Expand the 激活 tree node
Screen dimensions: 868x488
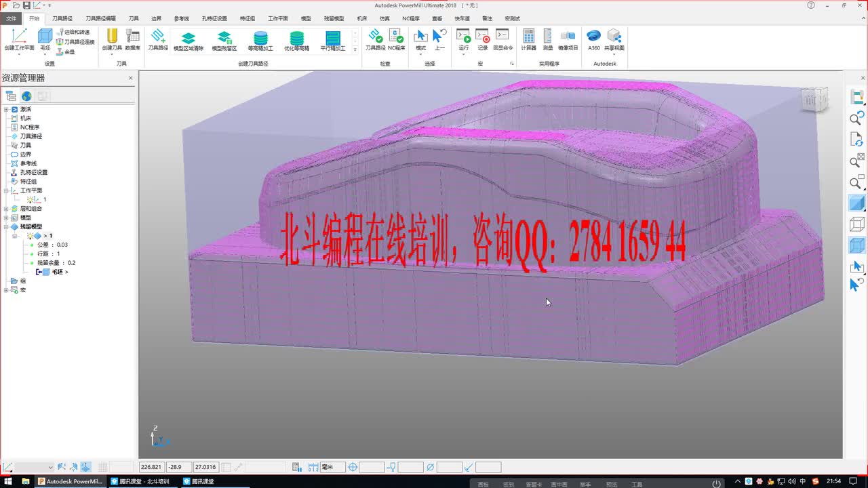pos(6,109)
